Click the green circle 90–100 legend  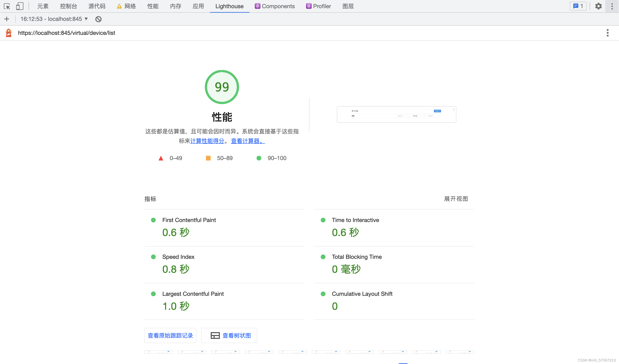[271, 158]
